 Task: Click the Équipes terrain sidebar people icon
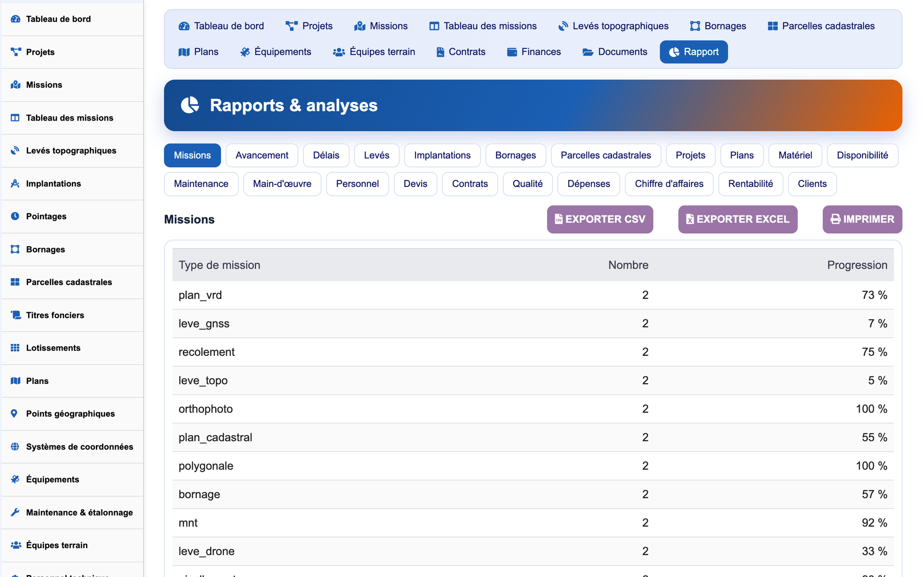pyautogui.click(x=16, y=545)
